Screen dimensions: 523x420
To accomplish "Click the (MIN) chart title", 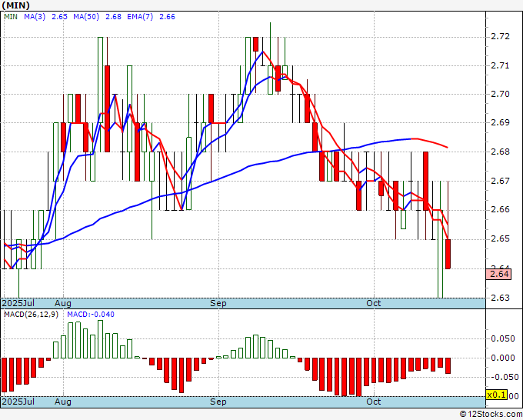I will pyautogui.click(x=15, y=5).
